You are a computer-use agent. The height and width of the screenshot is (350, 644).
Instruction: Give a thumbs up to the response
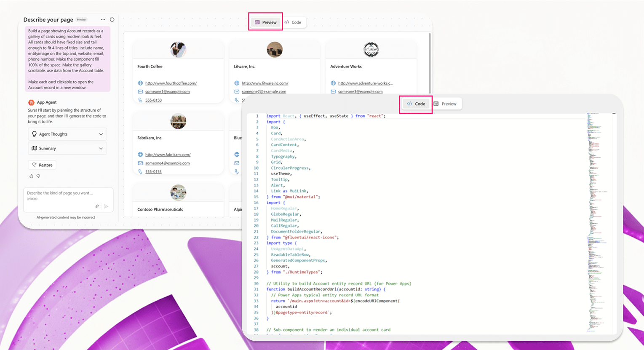tap(31, 176)
